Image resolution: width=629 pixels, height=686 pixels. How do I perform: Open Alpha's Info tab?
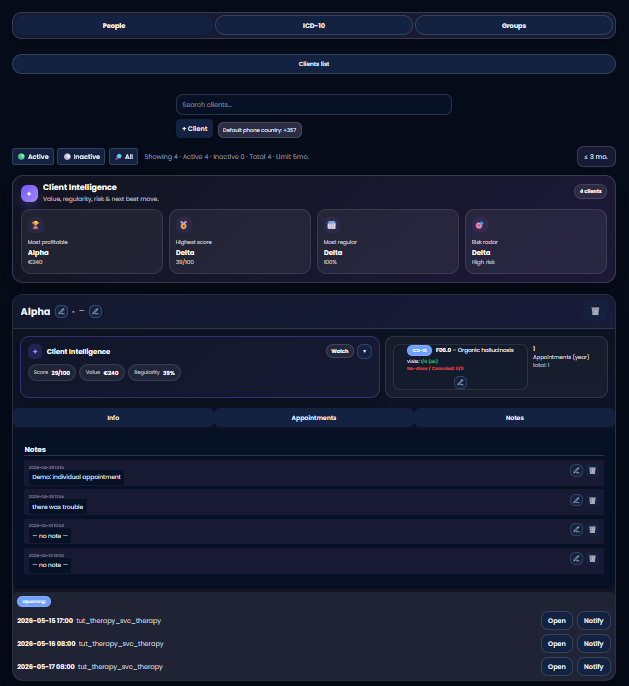click(113, 418)
